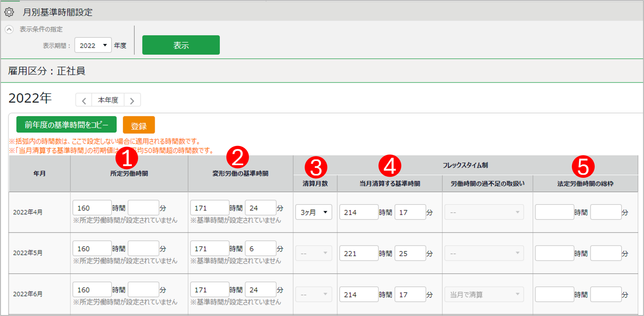Click the 本年度 current year button
The width and height of the screenshot is (644, 316).
(108, 100)
